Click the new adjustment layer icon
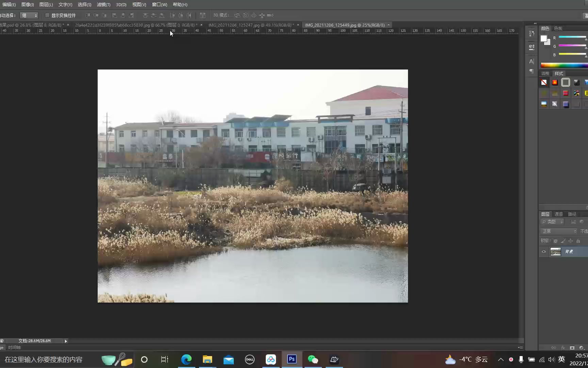 pyautogui.click(x=581, y=348)
